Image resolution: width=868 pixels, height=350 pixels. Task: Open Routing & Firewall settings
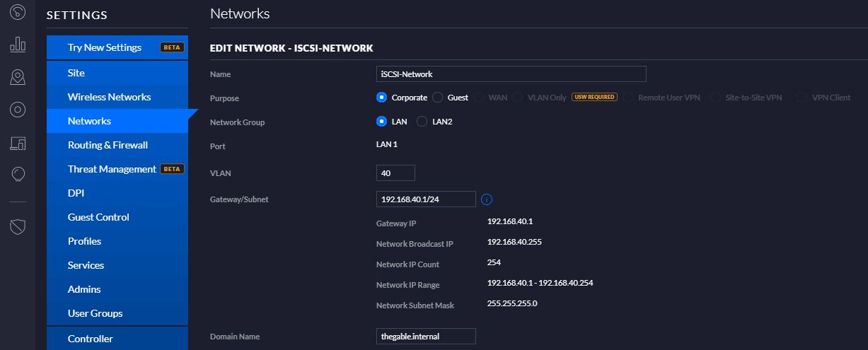[x=117, y=145]
